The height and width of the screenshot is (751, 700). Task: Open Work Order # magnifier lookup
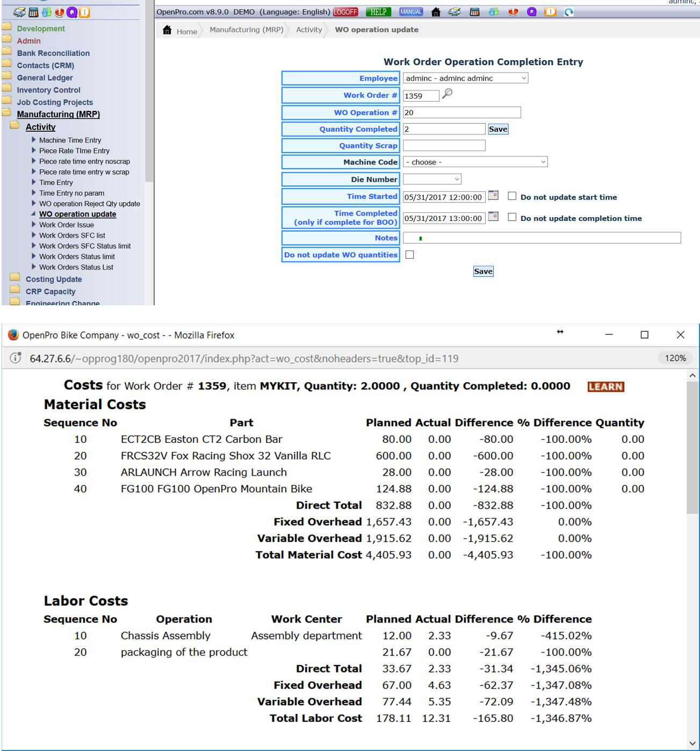pyautogui.click(x=447, y=94)
